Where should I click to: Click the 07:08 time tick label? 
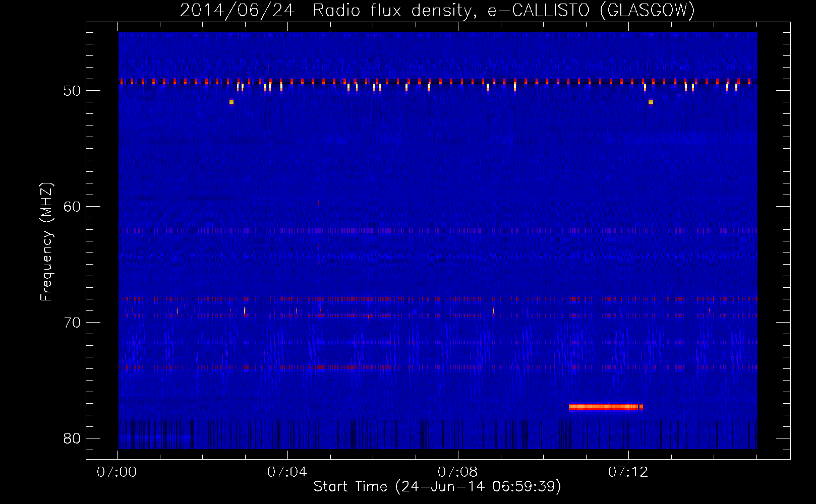coord(458,472)
